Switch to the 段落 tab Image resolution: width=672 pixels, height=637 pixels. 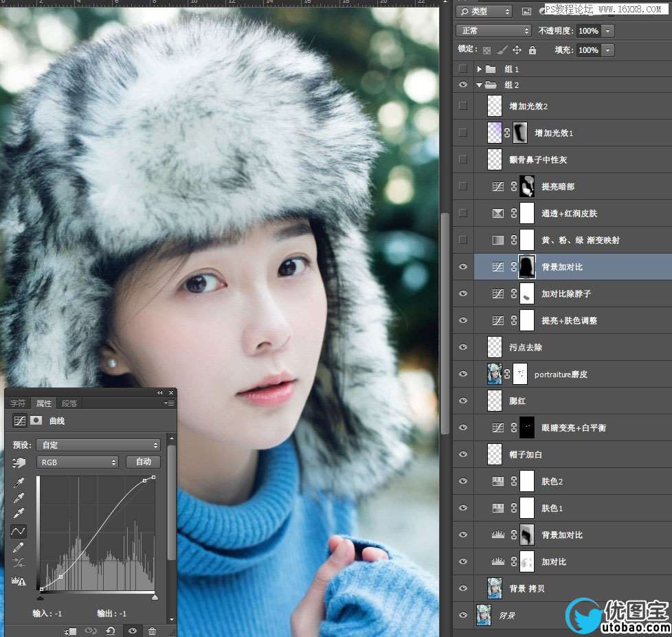69,403
